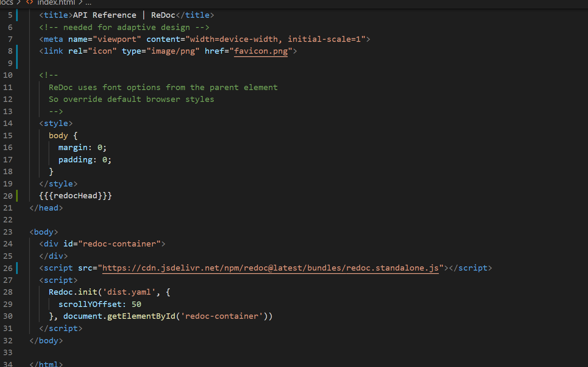Viewport: 588px width, 367px height.
Task: Click line number 28
Action: [8, 292]
